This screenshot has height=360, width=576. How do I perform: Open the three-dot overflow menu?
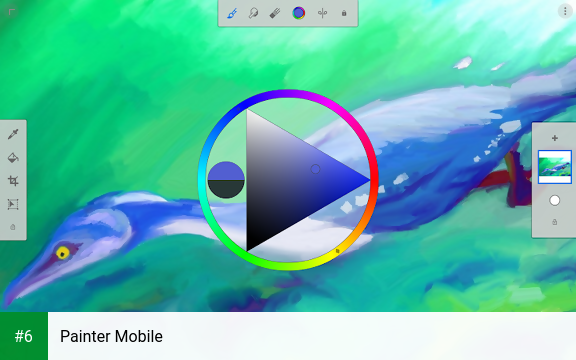[x=565, y=11]
